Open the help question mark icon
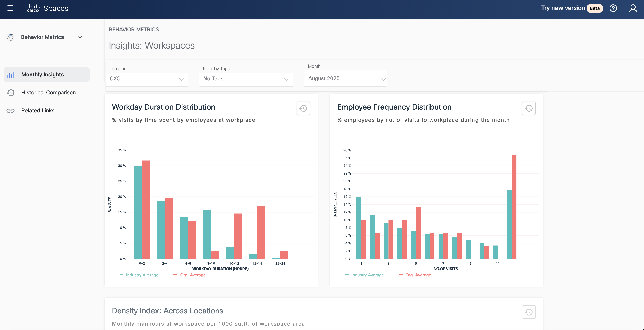 (x=613, y=8)
